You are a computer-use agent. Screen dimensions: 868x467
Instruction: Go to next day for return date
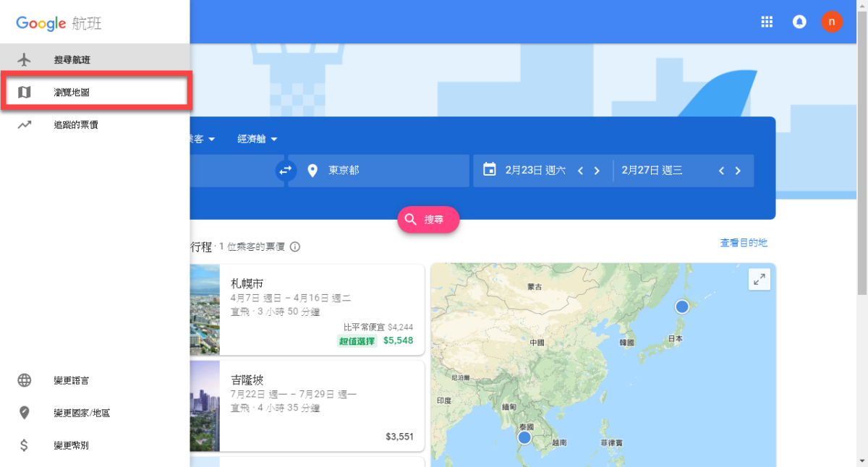click(738, 171)
